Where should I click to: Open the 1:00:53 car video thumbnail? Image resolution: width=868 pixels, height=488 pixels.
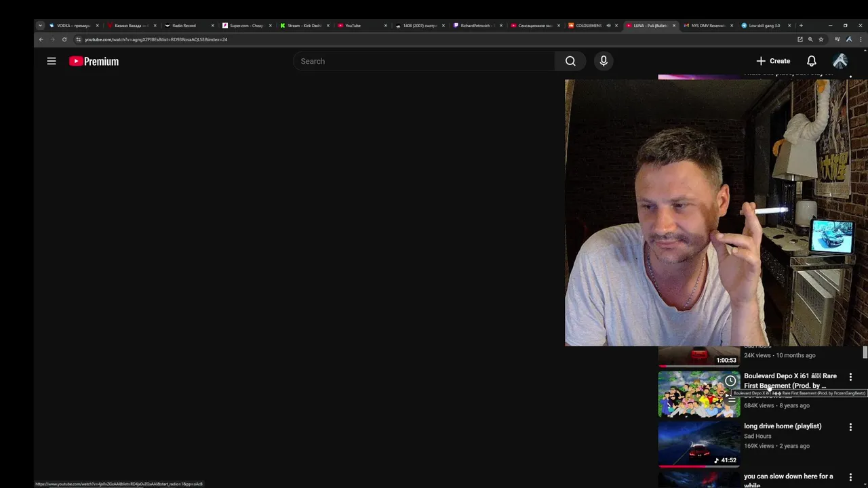[x=699, y=357]
